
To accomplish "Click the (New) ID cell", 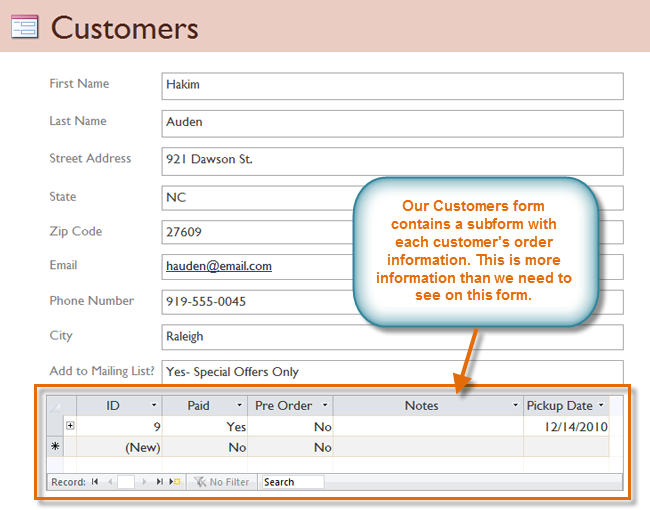I will point(119,447).
